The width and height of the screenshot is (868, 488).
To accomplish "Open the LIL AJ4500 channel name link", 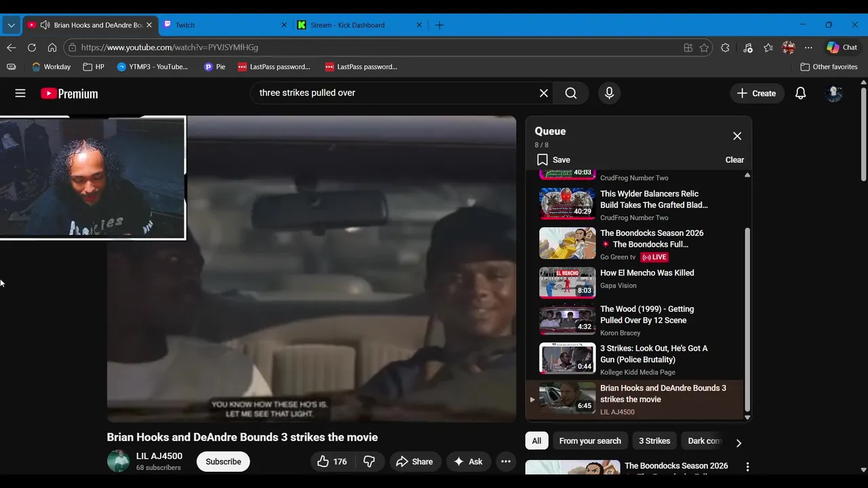I will coord(159,456).
